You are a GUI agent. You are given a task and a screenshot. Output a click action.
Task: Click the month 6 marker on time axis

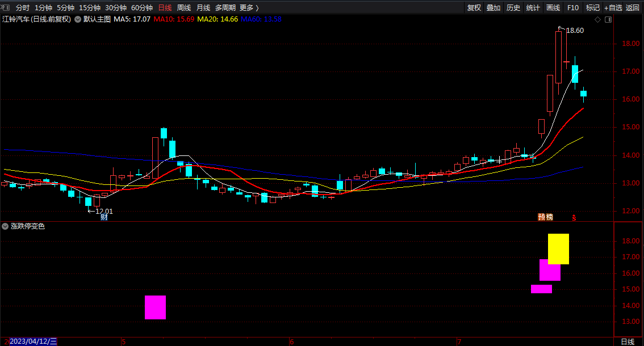[x=291, y=341]
